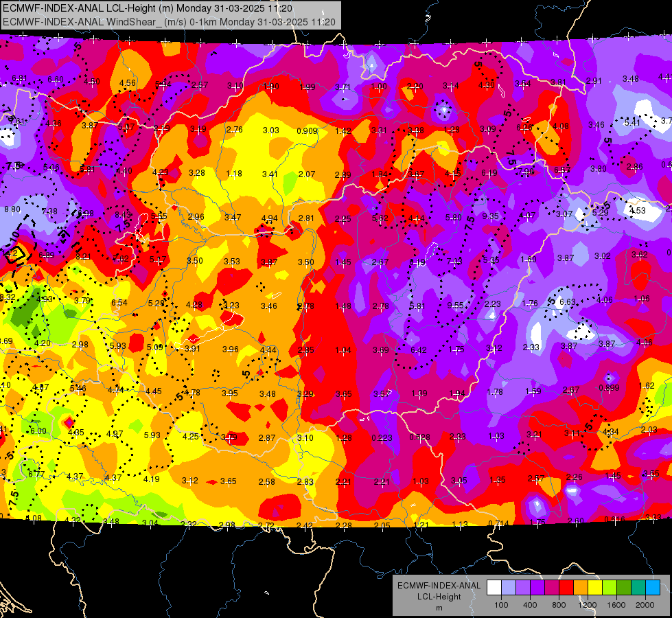672x618 pixels.
Task: Click the legend label 2000
Action: [645, 605]
